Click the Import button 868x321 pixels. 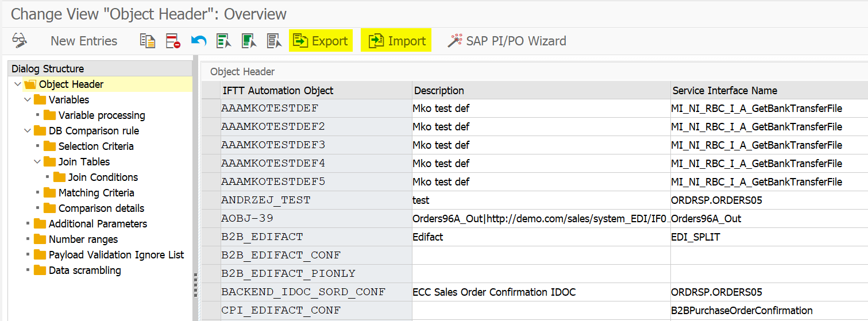396,41
